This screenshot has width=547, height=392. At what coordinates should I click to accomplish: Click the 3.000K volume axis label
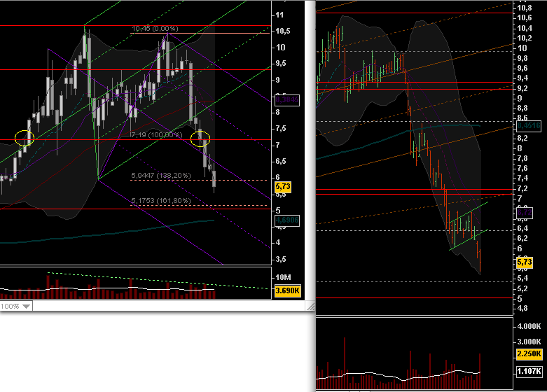(x=529, y=342)
